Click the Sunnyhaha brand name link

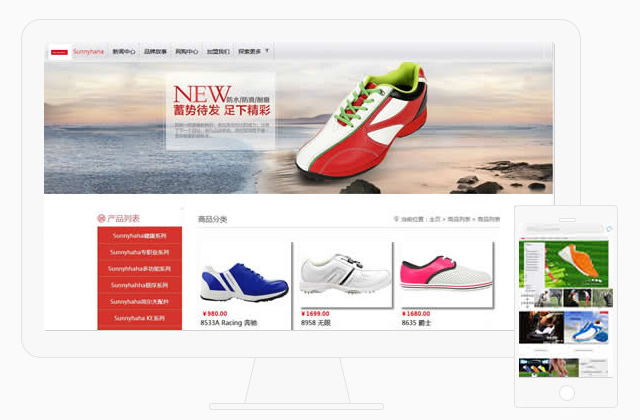87,51
